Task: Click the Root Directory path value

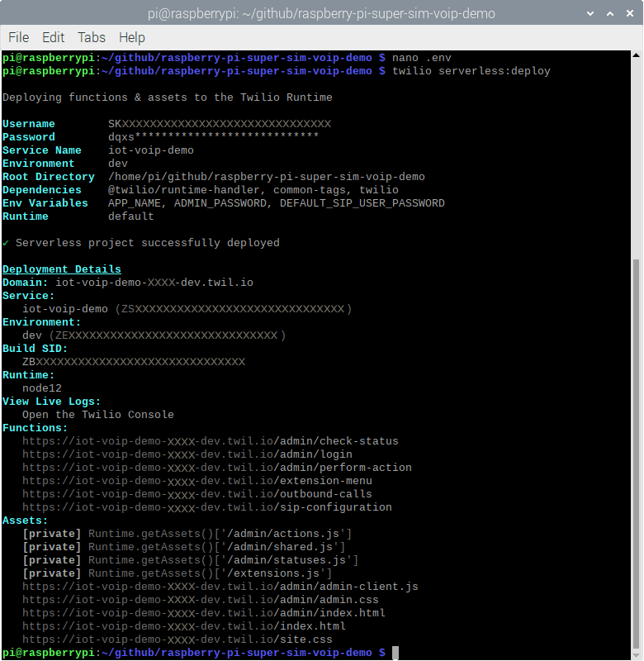Action: pos(266,177)
